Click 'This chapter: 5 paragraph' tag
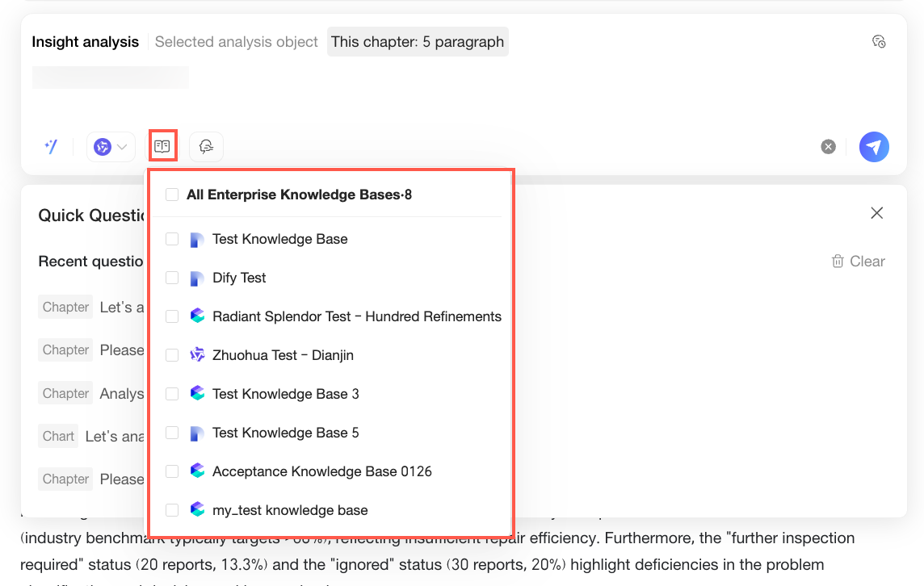The image size is (924, 586). pyautogui.click(x=418, y=42)
